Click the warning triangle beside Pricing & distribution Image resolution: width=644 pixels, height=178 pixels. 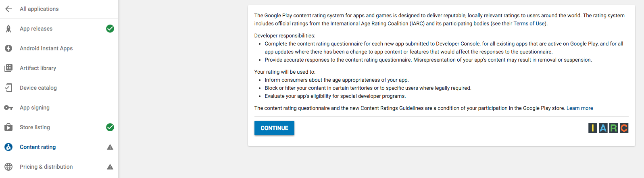[x=110, y=167]
